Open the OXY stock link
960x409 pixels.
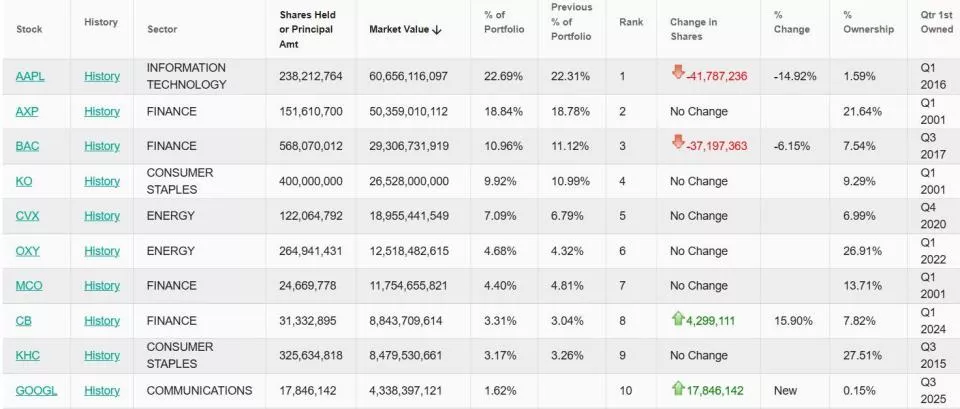tap(27, 251)
